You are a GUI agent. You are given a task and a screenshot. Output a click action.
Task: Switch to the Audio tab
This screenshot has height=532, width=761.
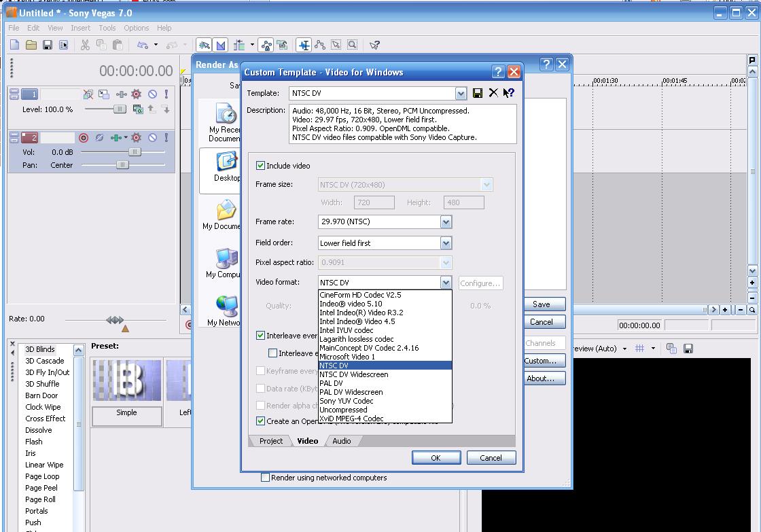point(342,441)
